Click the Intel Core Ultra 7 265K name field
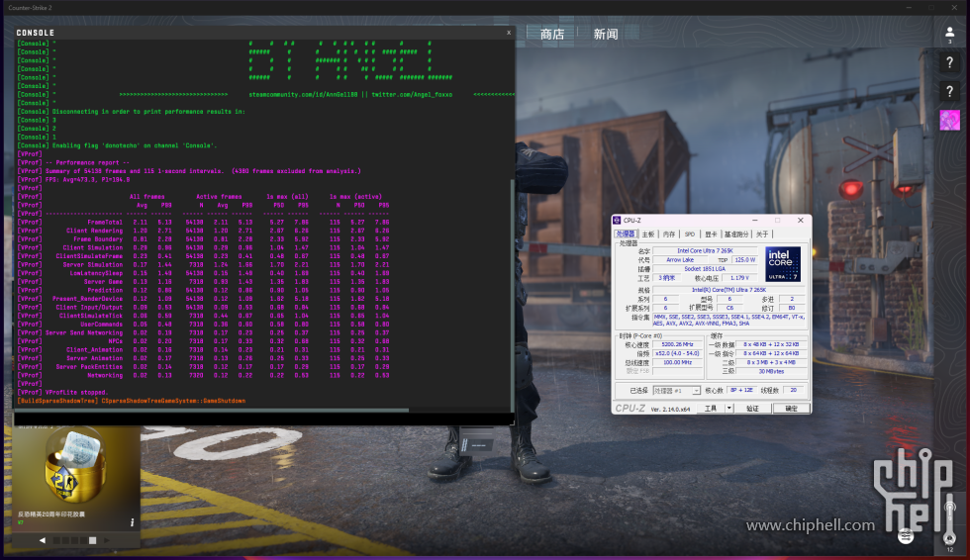Viewport: 970px width, 560px height. [705, 251]
